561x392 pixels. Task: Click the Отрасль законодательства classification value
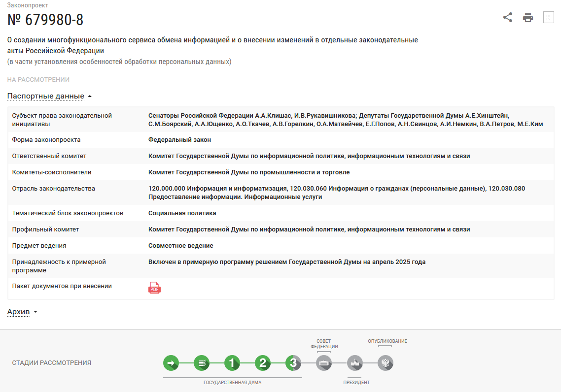pos(337,193)
